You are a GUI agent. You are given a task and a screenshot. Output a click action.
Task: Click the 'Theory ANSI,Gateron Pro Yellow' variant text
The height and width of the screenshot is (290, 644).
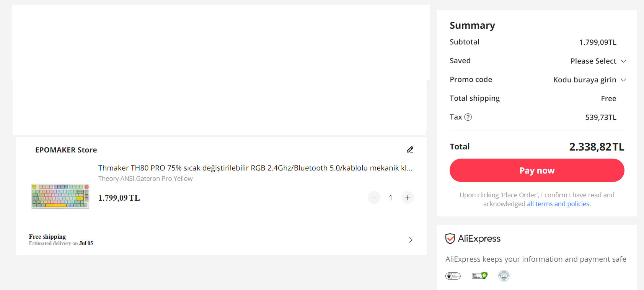145,179
